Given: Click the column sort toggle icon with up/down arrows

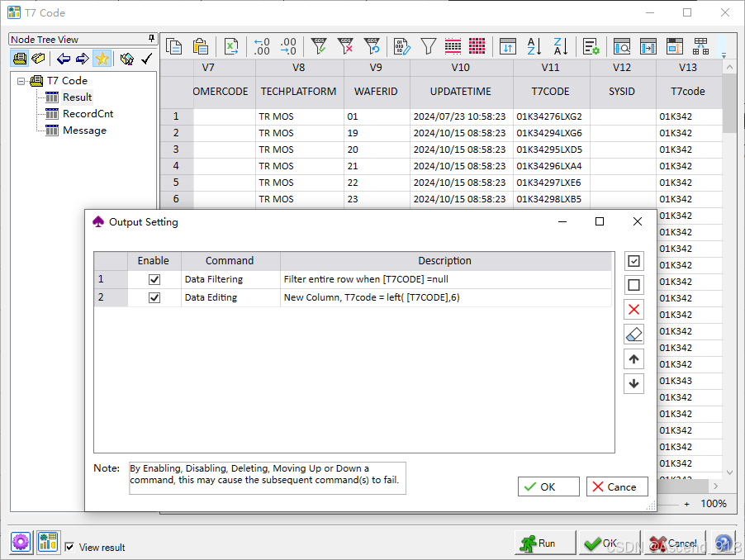Looking at the screenshot, I should (508, 46).
